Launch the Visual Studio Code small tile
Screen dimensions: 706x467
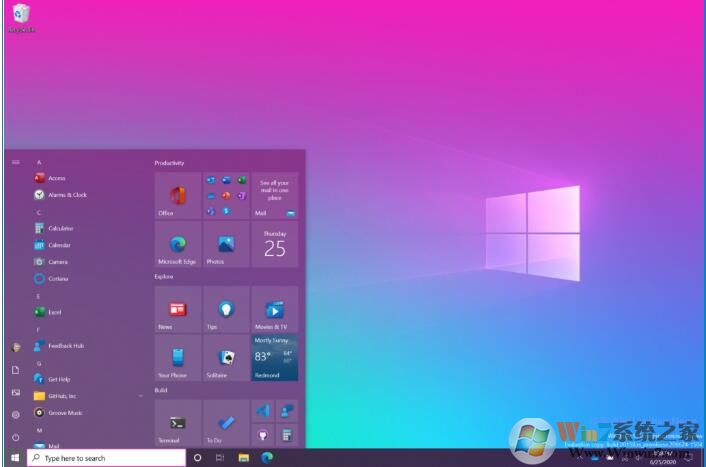click(x=262, y=411)
